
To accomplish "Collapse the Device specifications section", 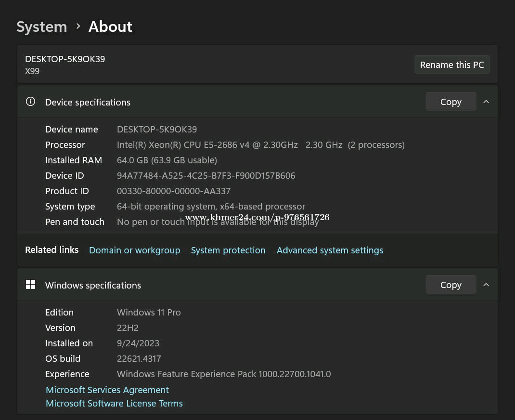I will click(486, 102).
